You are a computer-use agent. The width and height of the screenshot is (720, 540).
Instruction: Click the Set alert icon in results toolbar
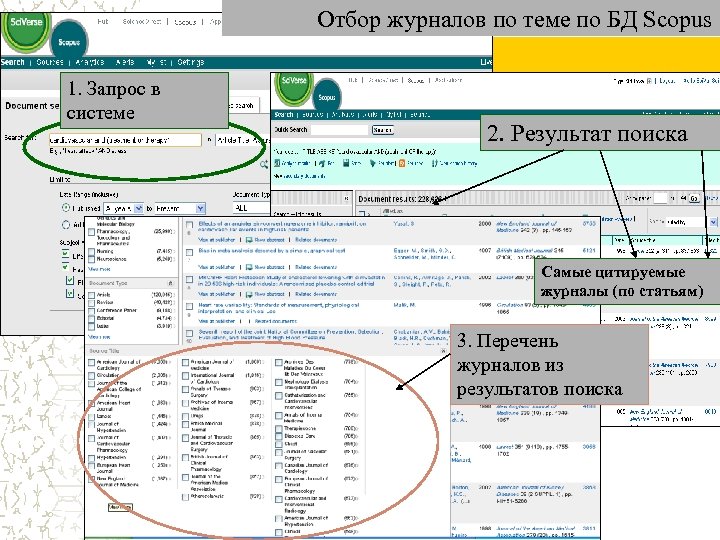pyautogui.click(x=372, y=163)
